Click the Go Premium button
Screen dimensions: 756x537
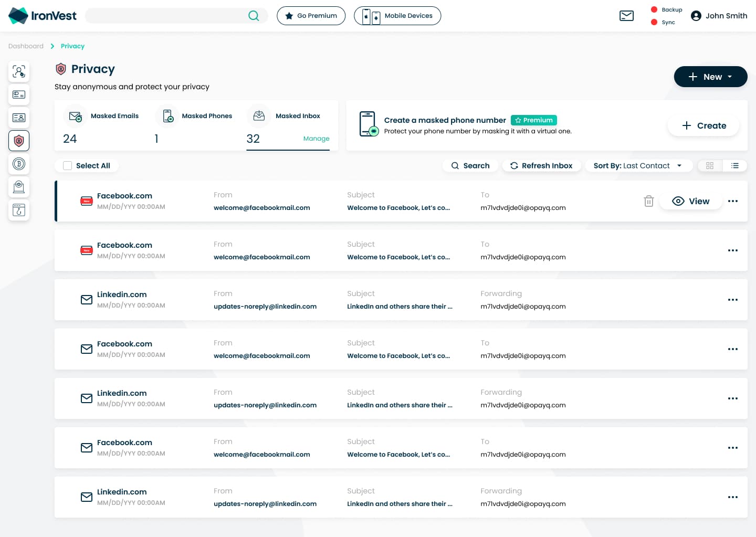coord(311,16)
